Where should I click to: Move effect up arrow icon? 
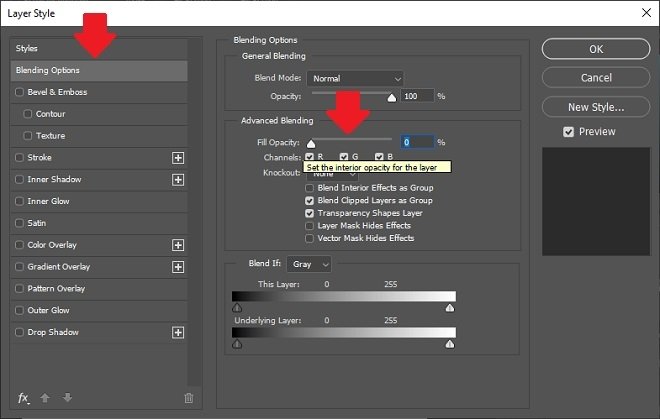45,398
